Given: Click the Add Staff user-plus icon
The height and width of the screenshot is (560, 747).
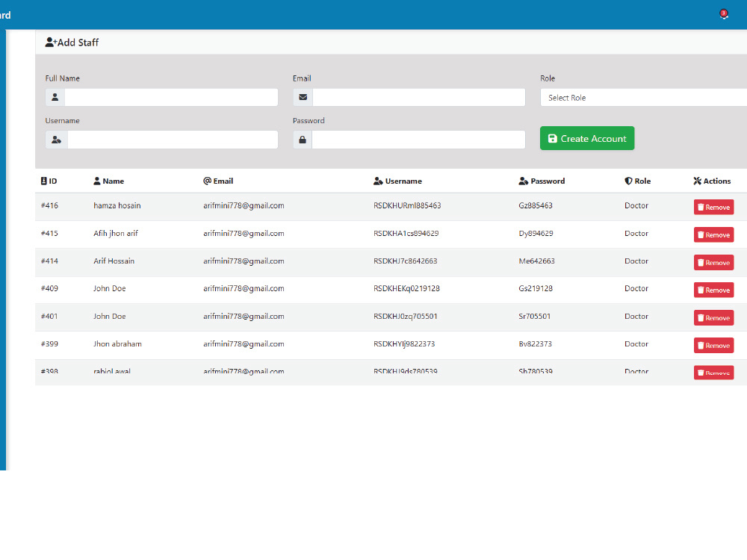Looking at the screenshot, I should coord(51,43).
